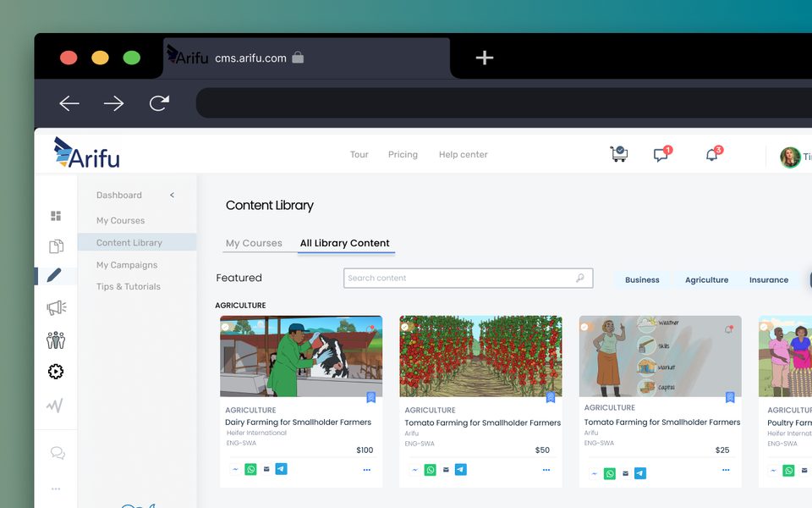This screenshot has width=812, height=508.
Task: Click the three-dot icon at sidebar bottom
Action: [x=56, y=489]
